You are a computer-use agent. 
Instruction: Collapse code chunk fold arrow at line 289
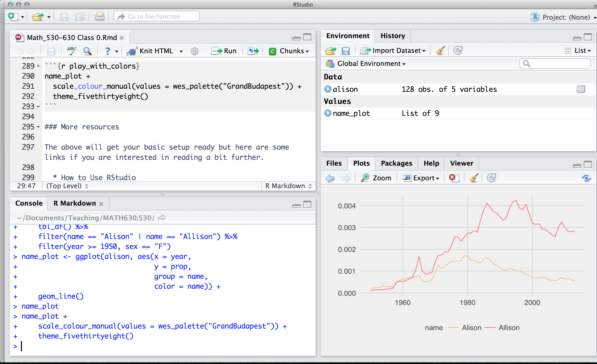(x=38, y=66)
